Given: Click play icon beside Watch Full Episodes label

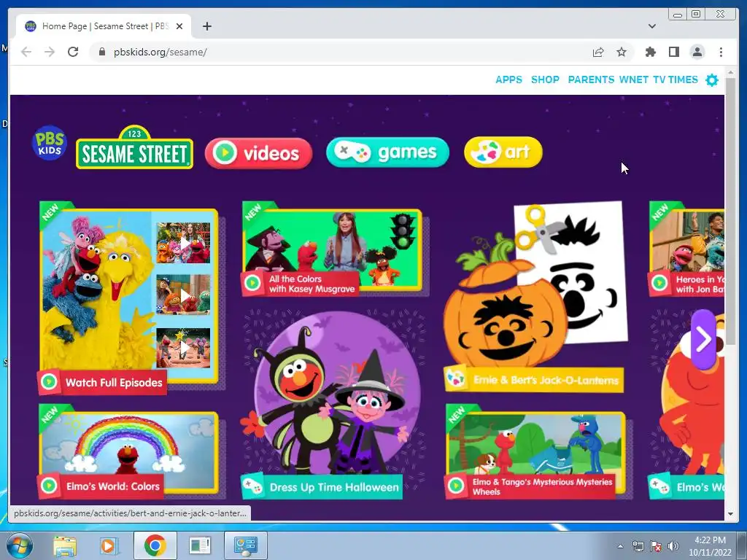Looking at the screenshot, I should (49, 382).
